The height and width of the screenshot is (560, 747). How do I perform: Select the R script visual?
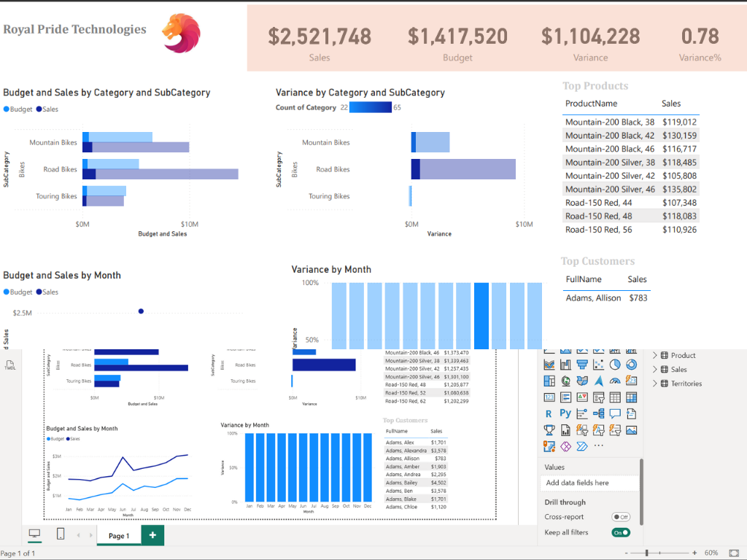tap(549, 414)
